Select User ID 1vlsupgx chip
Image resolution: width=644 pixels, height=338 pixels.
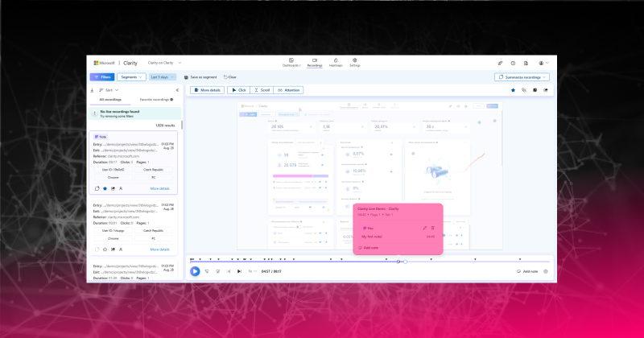[x=113, y=231]
